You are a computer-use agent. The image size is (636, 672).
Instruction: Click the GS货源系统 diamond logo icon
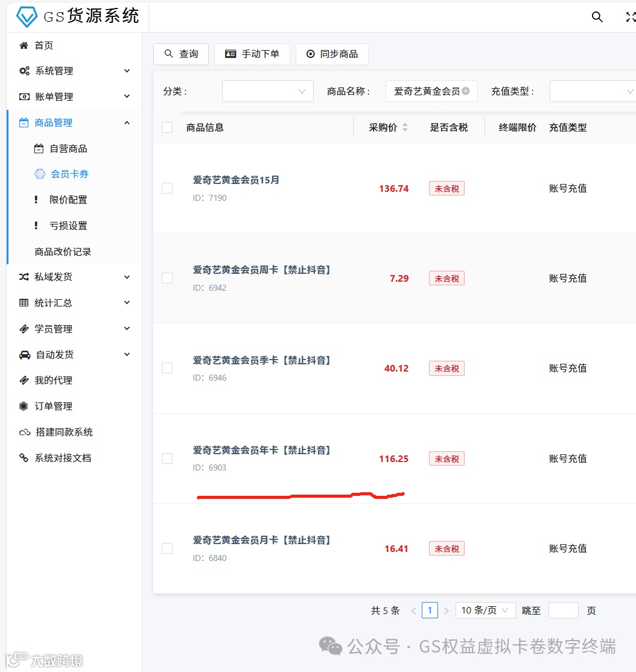(x=27, y=17)
